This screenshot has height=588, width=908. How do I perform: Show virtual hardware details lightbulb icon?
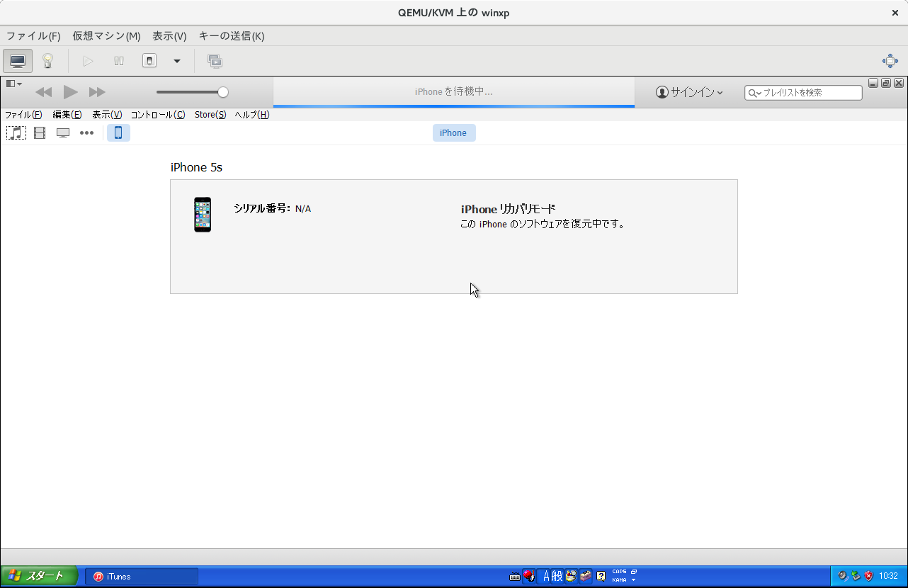47,61
